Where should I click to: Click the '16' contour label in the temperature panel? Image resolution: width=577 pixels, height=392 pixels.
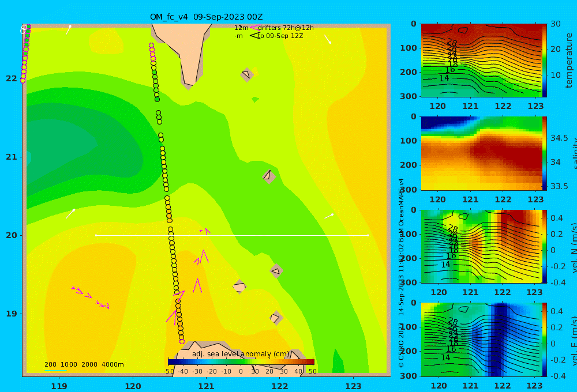click(x=450, y=70)
